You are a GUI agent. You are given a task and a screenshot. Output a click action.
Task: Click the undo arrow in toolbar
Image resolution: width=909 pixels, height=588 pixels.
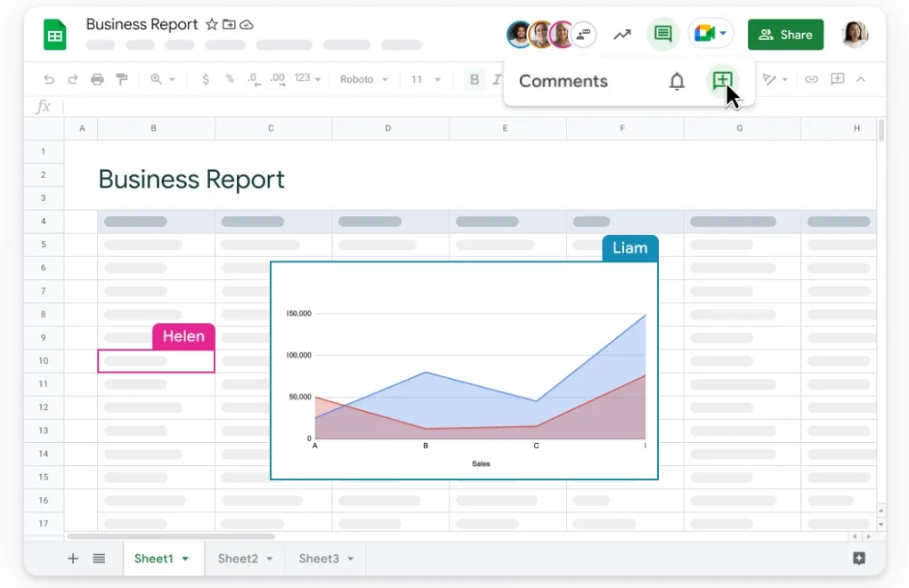pyautogui.click(x=49, y=79)
